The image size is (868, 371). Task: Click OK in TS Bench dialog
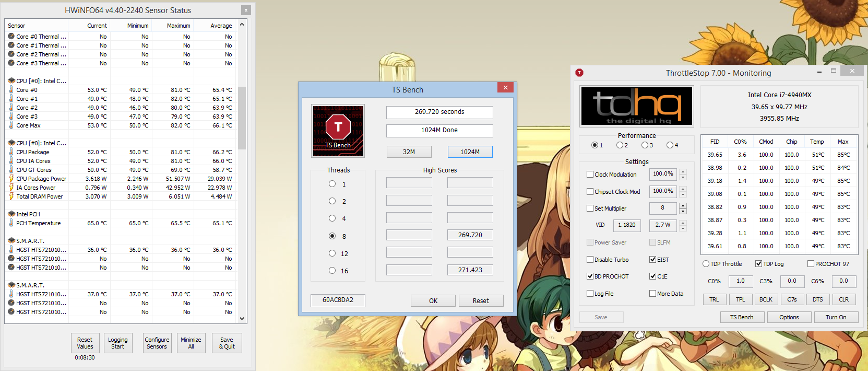click(433, 300)
